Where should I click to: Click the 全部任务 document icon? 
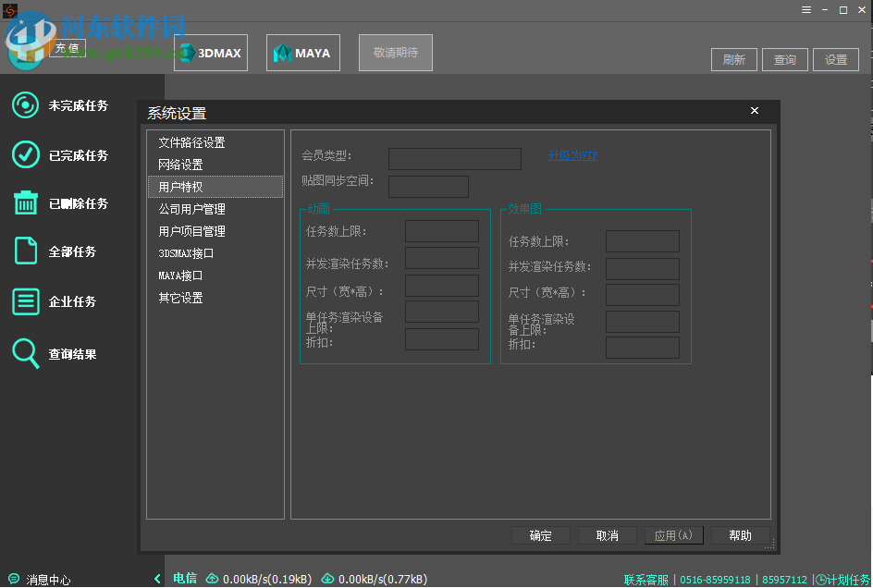[x=26, y=251]
